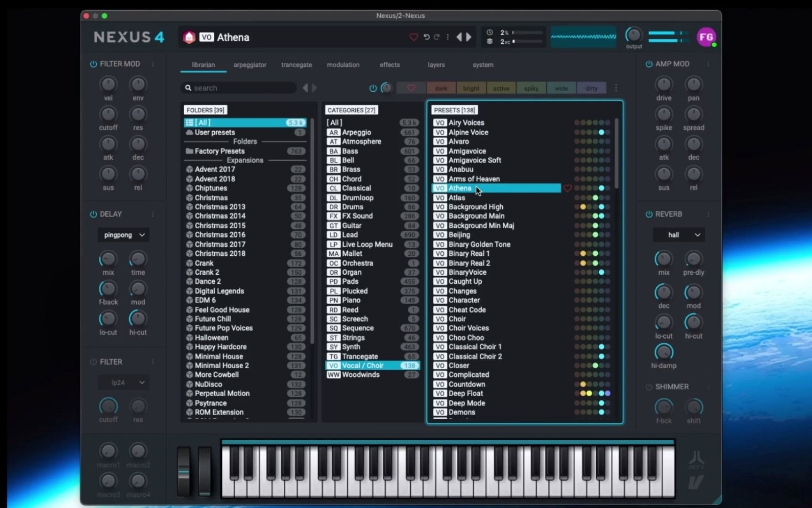Click the preview volume knob near tags

pos(386,88)
